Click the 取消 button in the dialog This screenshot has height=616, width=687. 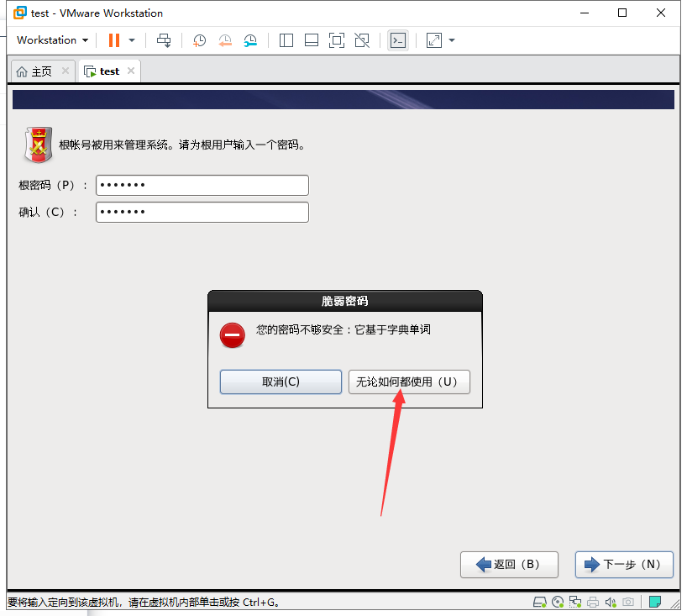281,382
